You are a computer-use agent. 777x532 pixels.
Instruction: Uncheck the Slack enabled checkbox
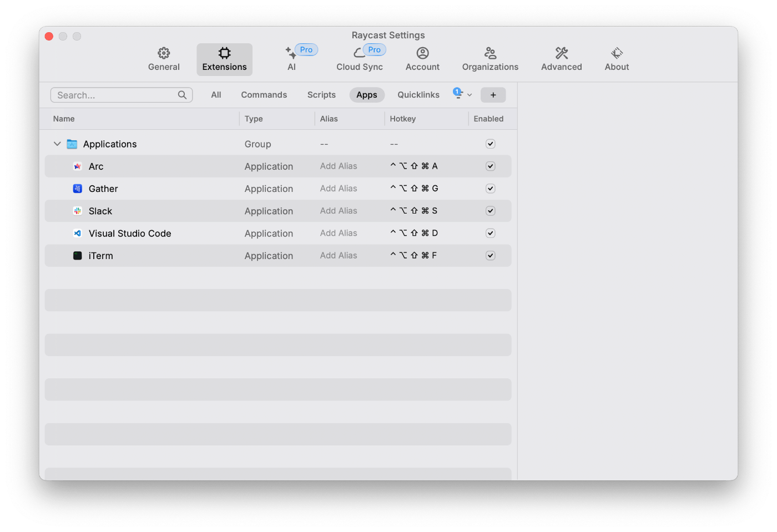pos(490,211)
